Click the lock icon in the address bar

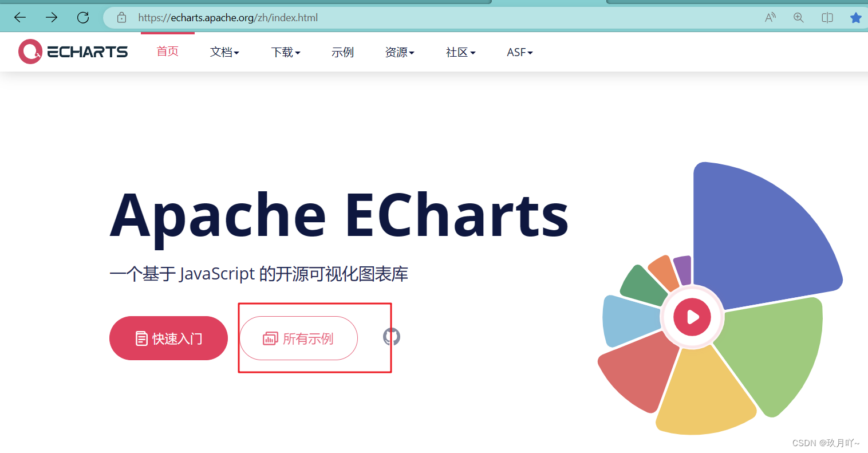(x=121, y=18)
